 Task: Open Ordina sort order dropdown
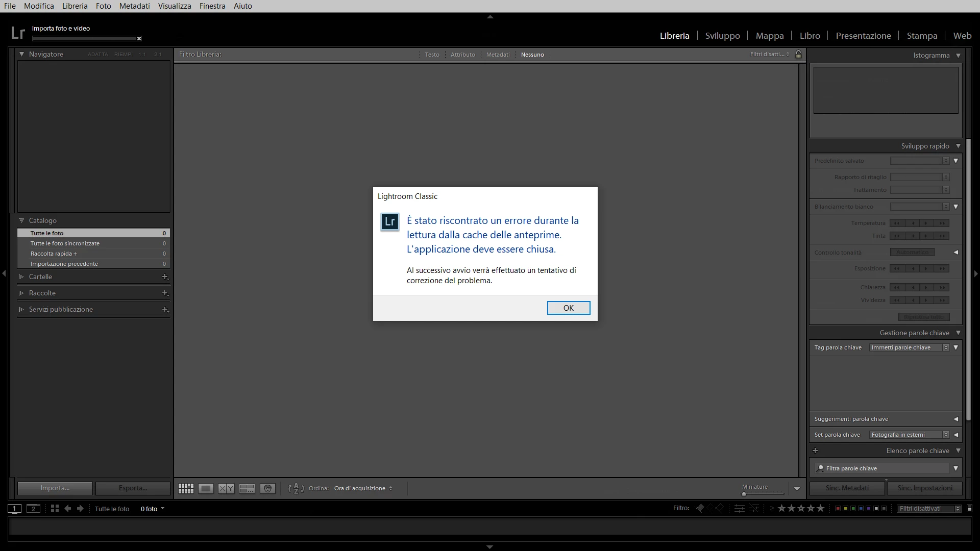tap(363, 489)
